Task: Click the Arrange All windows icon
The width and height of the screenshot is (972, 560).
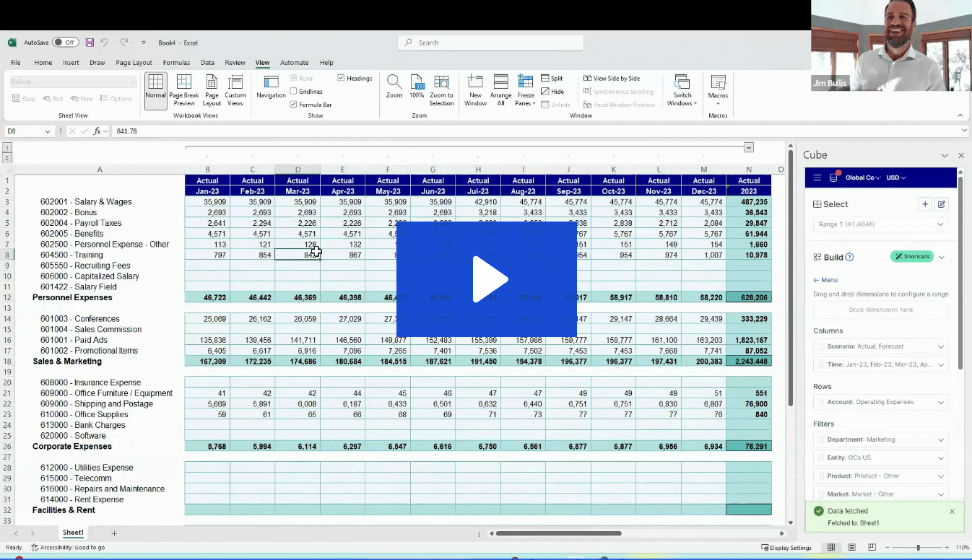Action: click(x=500, y=89)
